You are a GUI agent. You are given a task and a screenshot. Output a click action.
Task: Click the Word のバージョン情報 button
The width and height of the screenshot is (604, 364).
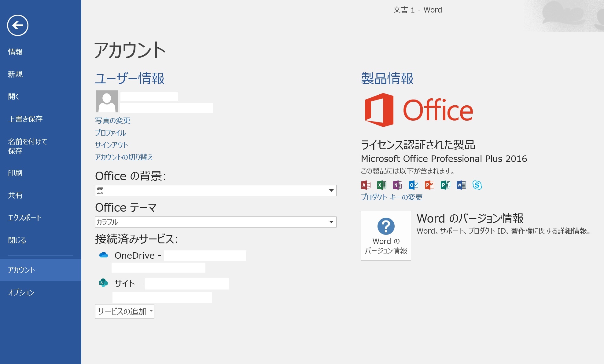(386, 236)
